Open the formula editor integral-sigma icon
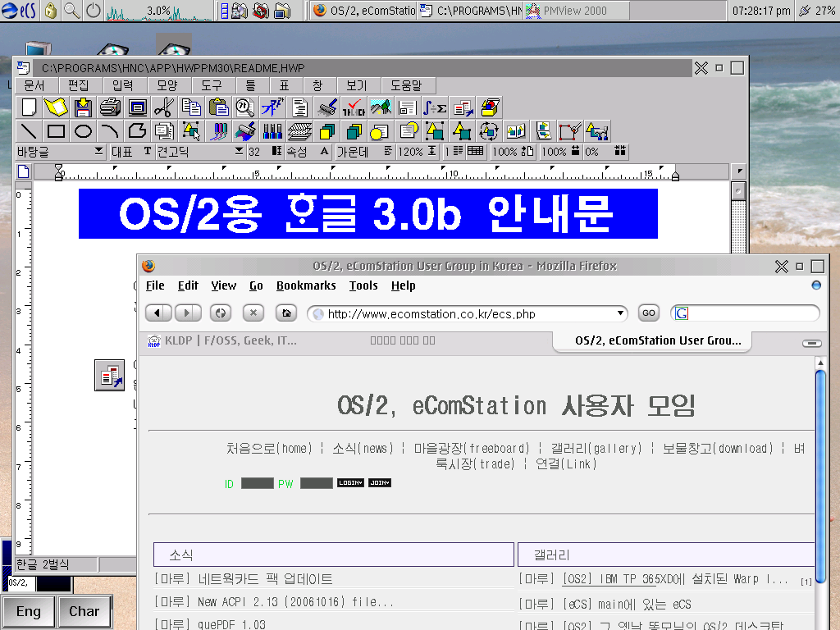840x630 pixels. coord(435,107)
